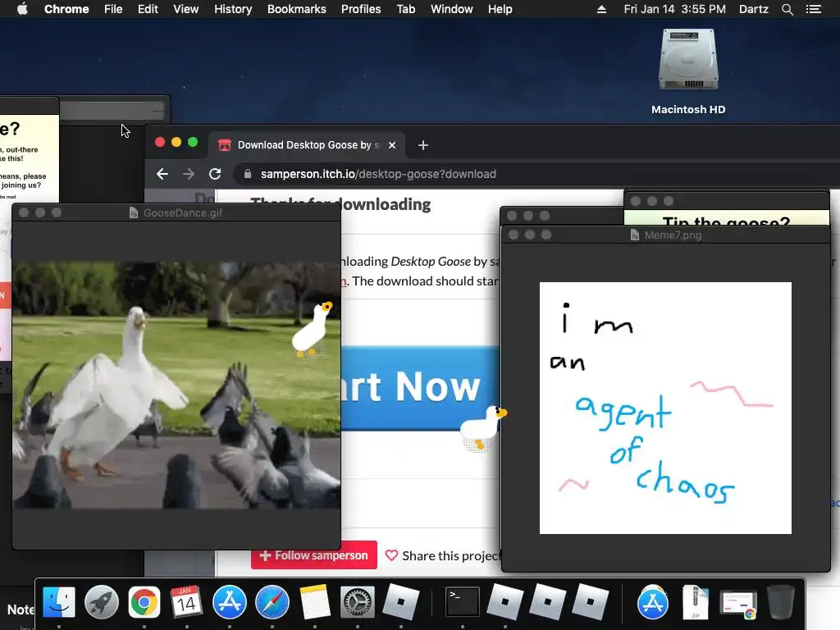The width and height of the screenshot is (840, 630).
Task: Reload the itch.io page
Action: [x=215, y=174]
